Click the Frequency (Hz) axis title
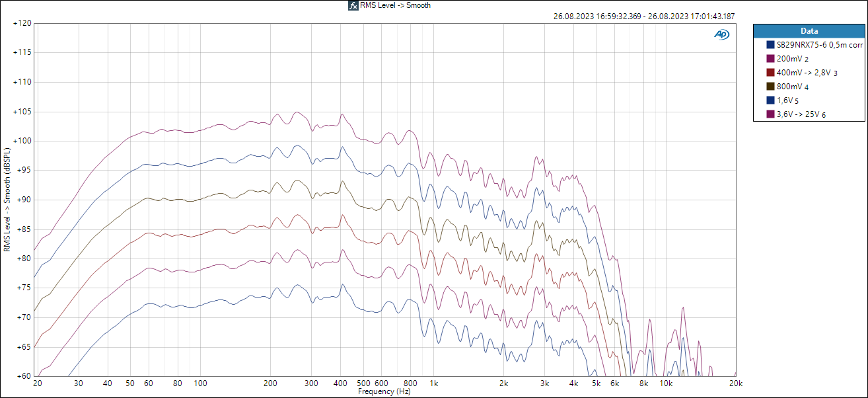868x398 pixels. (386, 391)
